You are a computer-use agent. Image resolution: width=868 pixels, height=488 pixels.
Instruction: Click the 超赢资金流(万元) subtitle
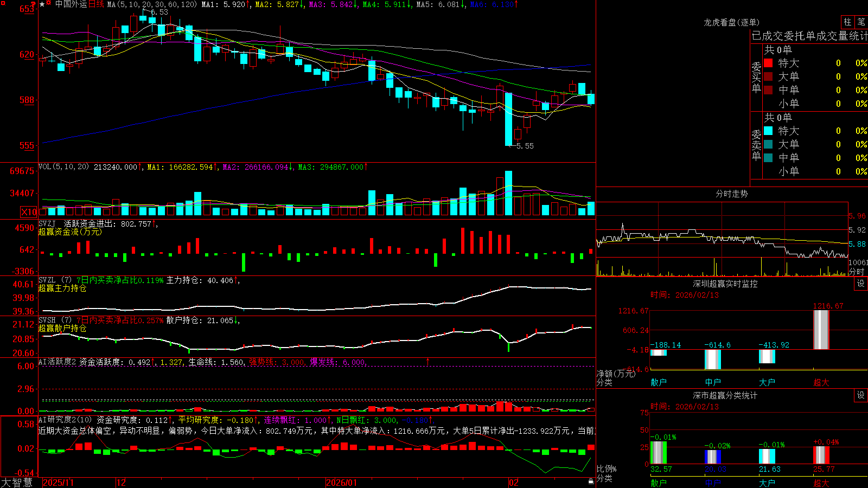coord(70,232)
